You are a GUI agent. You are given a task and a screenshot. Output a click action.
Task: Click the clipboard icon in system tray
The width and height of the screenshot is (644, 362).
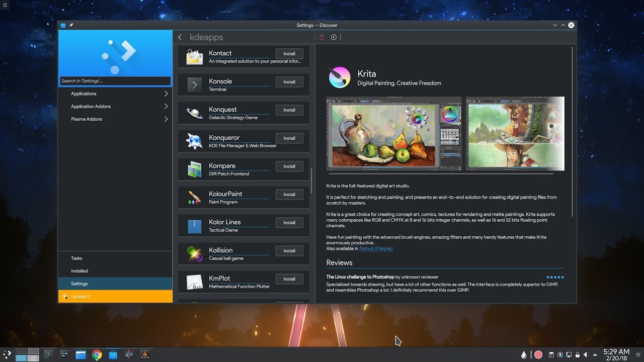(551, 355)
